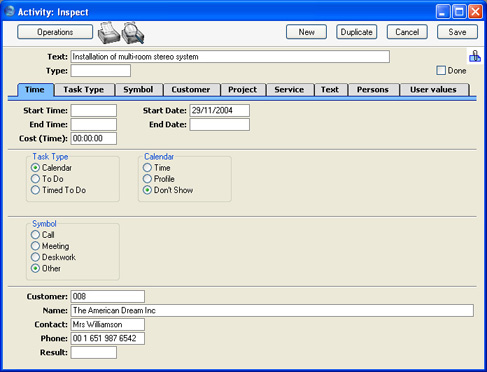Switch to the Customer tab
The image size is (487, 372).
[191, 90]
